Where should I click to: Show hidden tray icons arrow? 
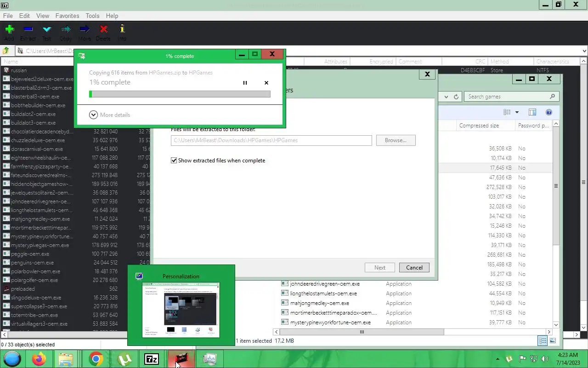[498, 359]
